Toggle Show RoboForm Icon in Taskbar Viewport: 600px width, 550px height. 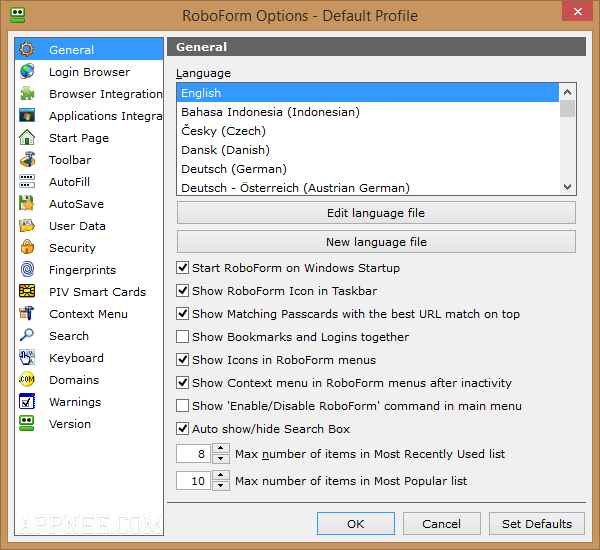[x=183, y=291]
